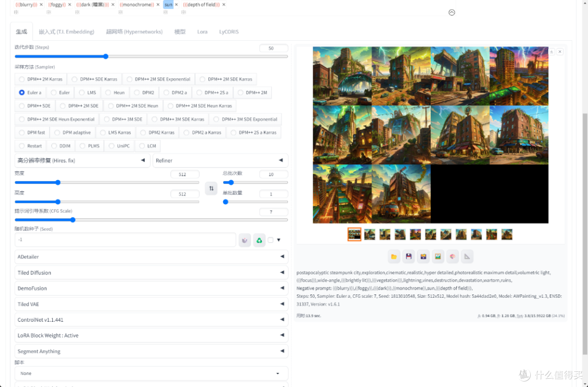588x387 pixels.
Task: Click the green recycle reuse-seed icon
Action: pos(259,240)
